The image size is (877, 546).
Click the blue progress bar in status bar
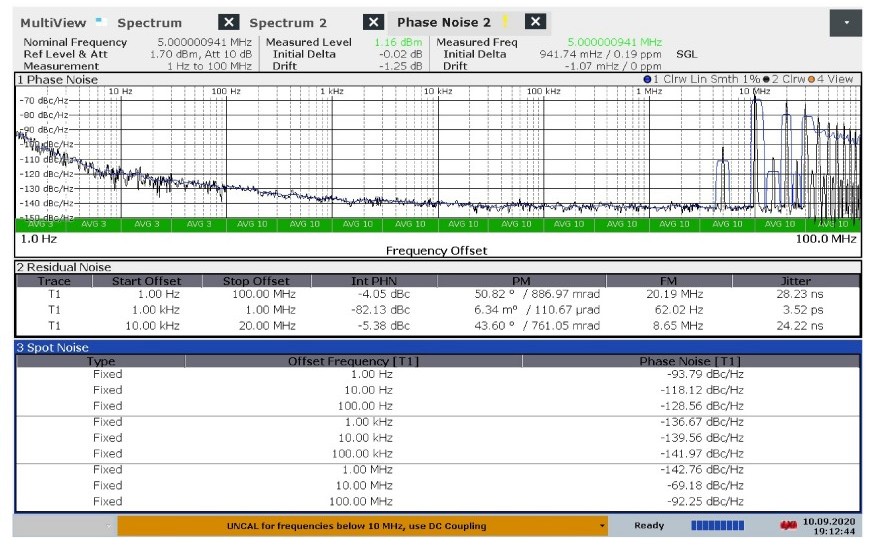pyautogui.click(x=718, y=525)
